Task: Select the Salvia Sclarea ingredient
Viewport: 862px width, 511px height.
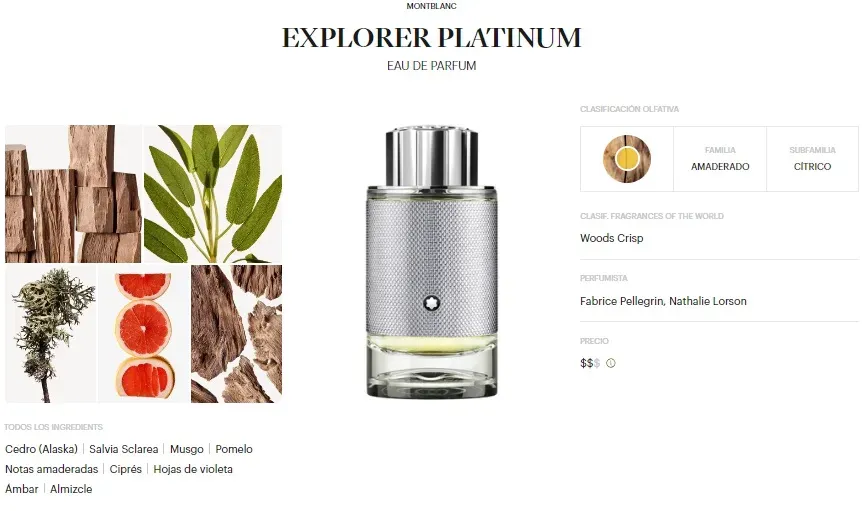Action: pos(124,449)
